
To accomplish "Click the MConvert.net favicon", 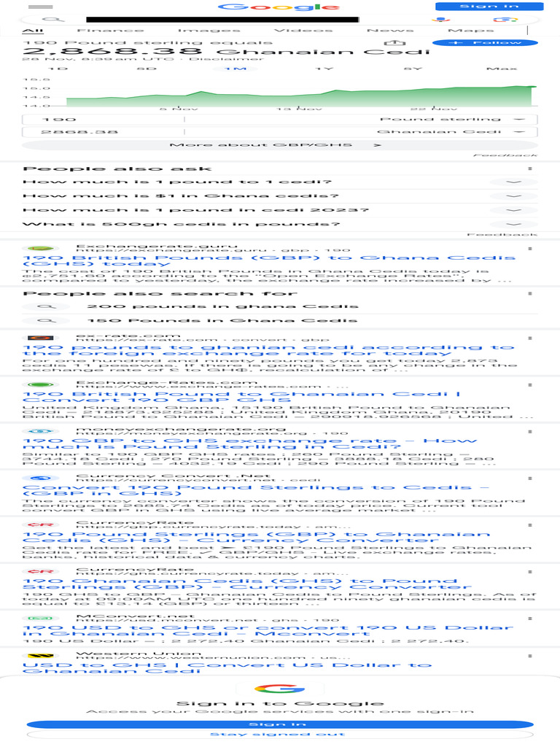I will (41, 618).
